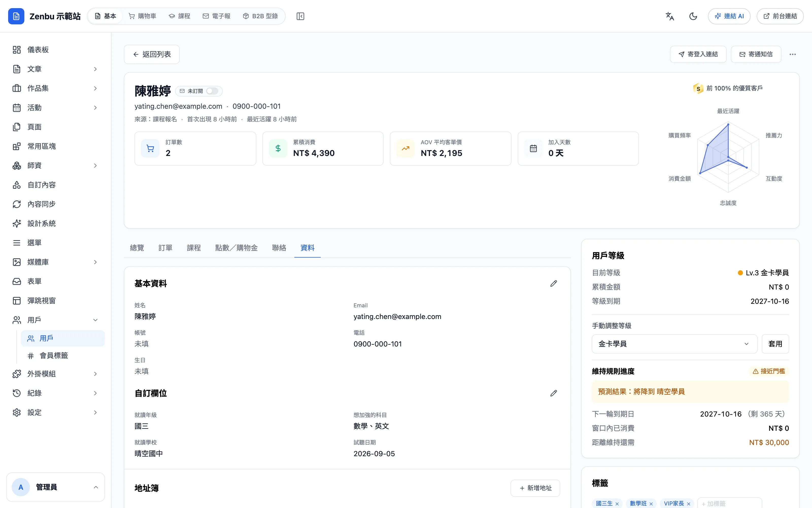Open 設計系統 in the sidebar
812x508 pixels.
pos(56,224)
